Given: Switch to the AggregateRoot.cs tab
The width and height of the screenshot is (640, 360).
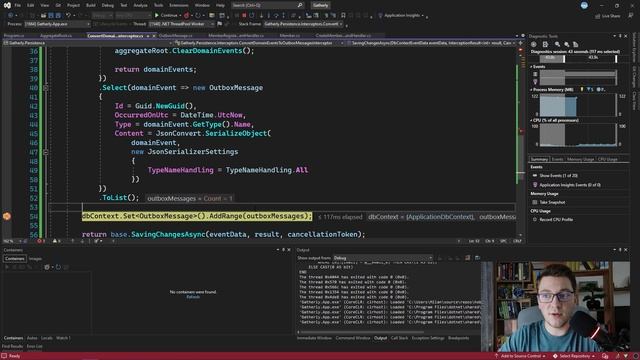Looking at the screenshot, I should 56,36.
